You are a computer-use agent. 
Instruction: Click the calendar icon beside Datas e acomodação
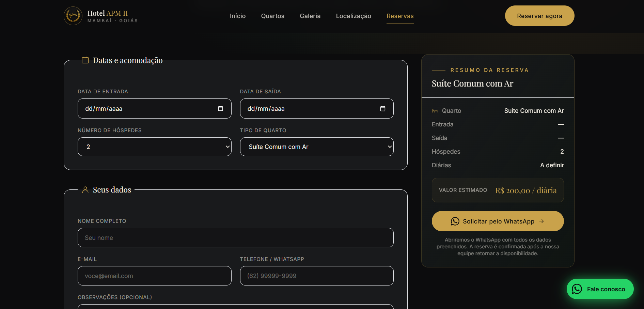pyautogui.click(x=85, y=60)
